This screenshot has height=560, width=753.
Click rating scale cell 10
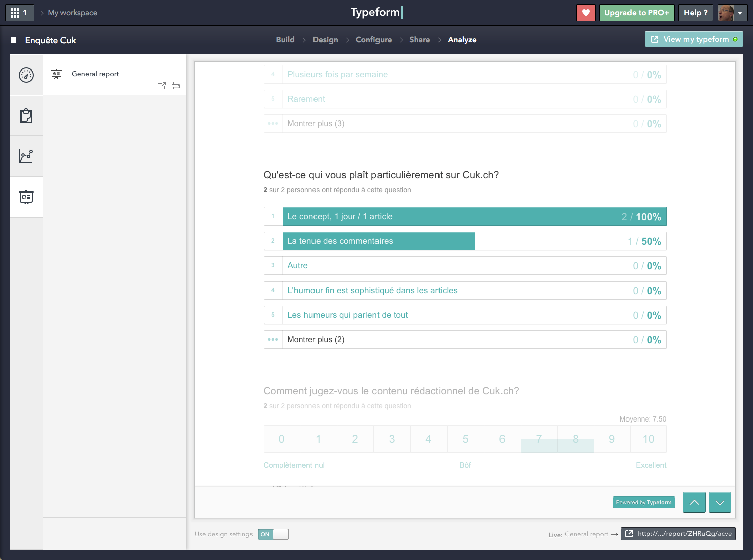pyautogui.click(x=649, y=439)
